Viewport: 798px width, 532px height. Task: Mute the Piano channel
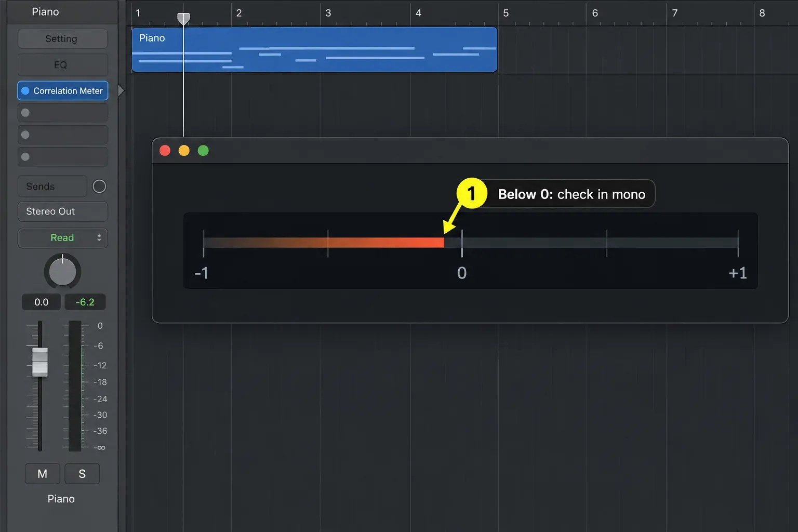pyautogui.click(x=43, y=474)
